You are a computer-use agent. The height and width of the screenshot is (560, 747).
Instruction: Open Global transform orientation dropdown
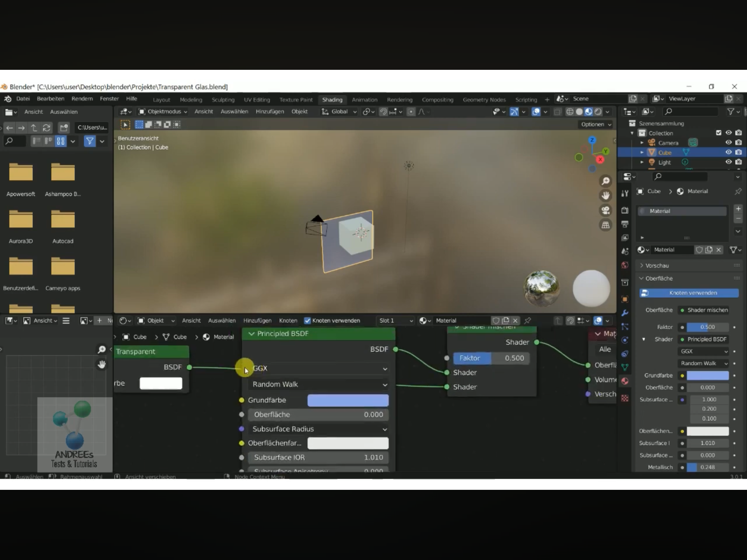pyautogui.click(x=339, y=112)
